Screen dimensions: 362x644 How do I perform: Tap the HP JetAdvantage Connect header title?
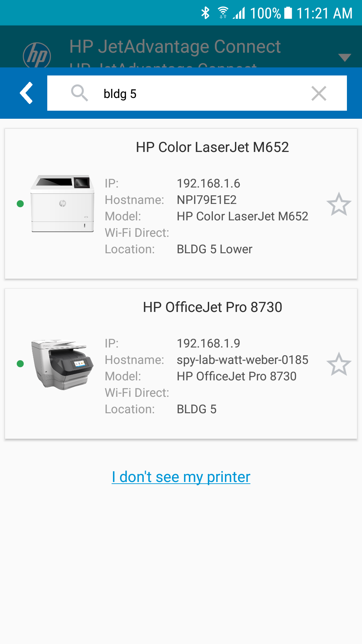175,47
